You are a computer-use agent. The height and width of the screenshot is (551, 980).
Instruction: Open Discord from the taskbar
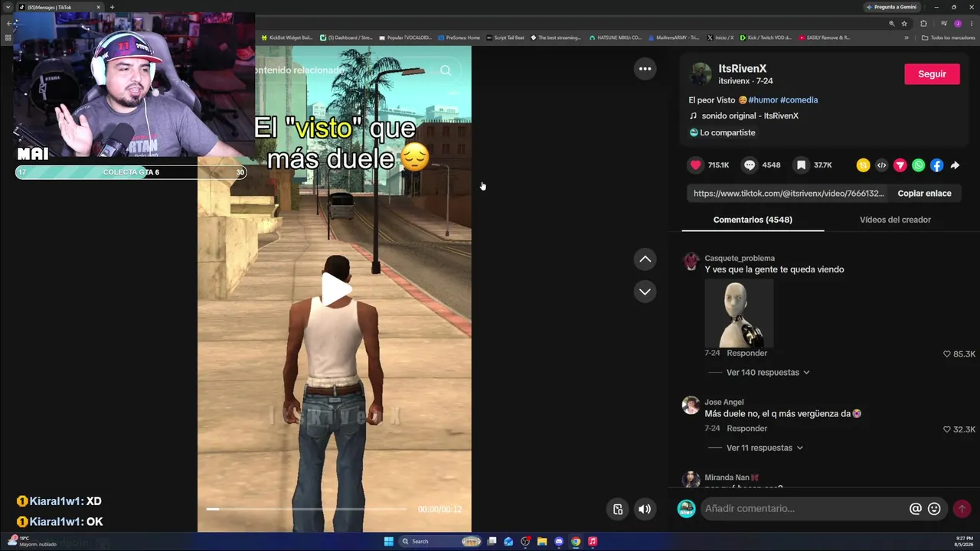pyautogui.click(x=559, y=542)
